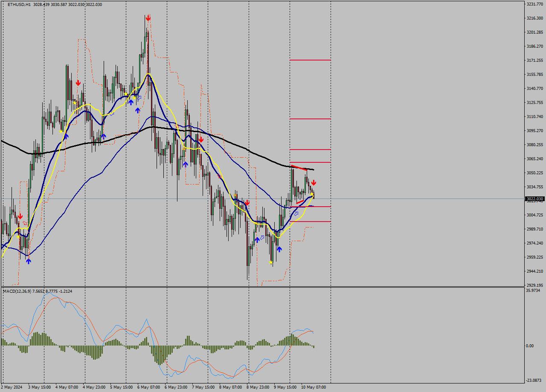Click the 6 May 23:00 time axis label
Viewport: 546px width, 392px height.
tap(176, 387)
